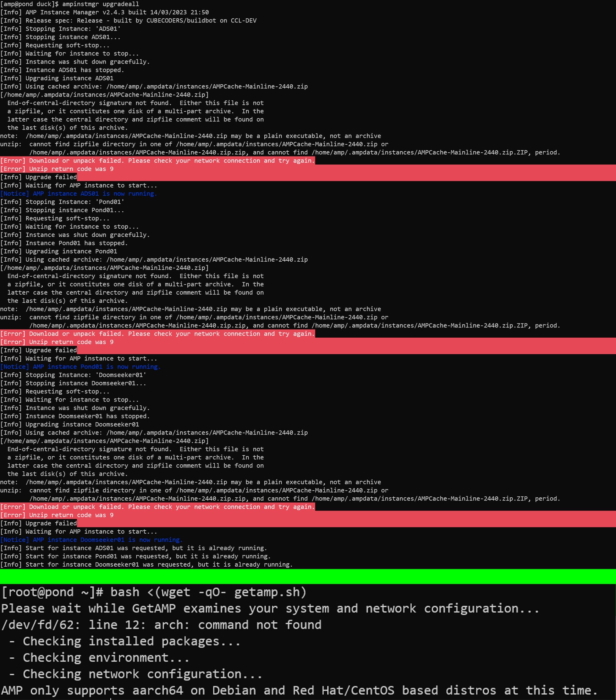Click the notice 'AMP instance Doomseeker01 is now running'
Image resolution: width=616 pixels, height=700 pixels.
(x=91, y=540)
